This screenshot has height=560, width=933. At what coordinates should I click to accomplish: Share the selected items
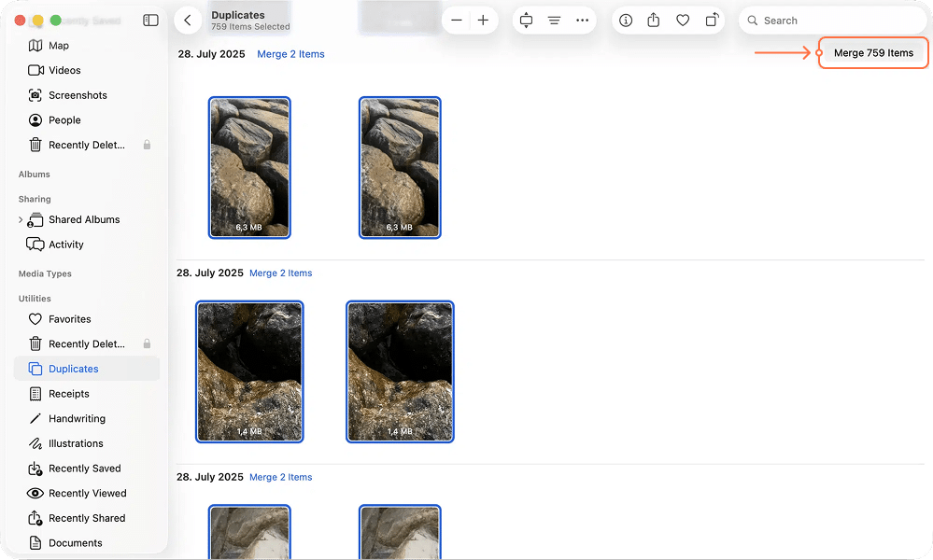tap(654, 21)
